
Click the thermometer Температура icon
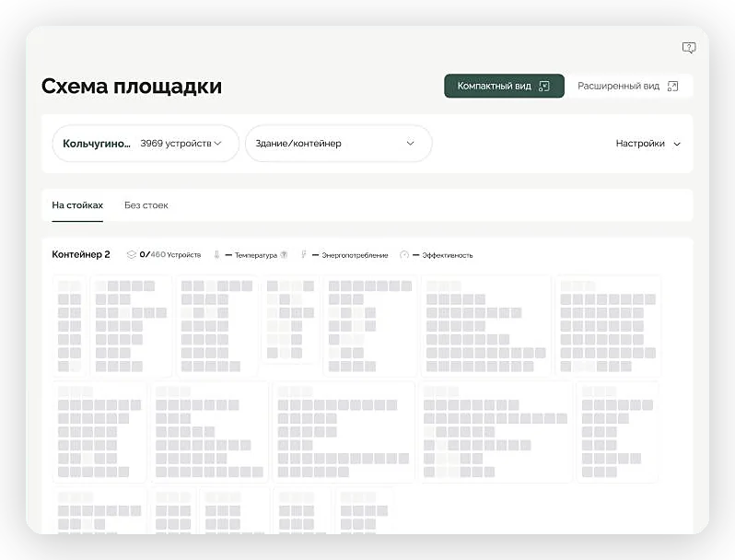216,255
